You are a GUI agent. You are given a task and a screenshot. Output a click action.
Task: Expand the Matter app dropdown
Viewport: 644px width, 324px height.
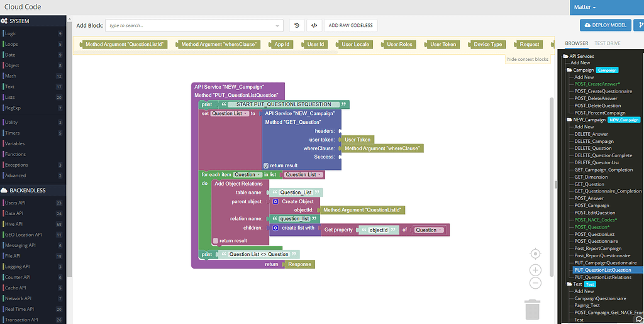pyautogui.click(x=585, y=7)
